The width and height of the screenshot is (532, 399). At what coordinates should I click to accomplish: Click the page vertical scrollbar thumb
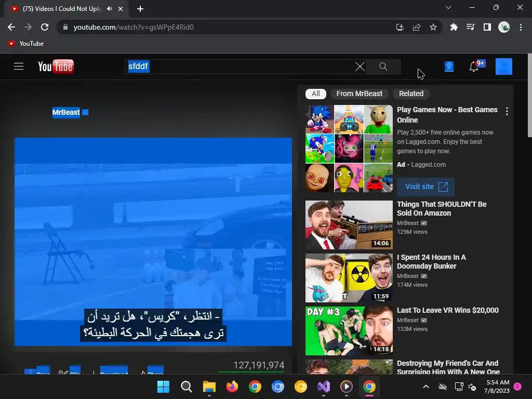coord(529,95)
